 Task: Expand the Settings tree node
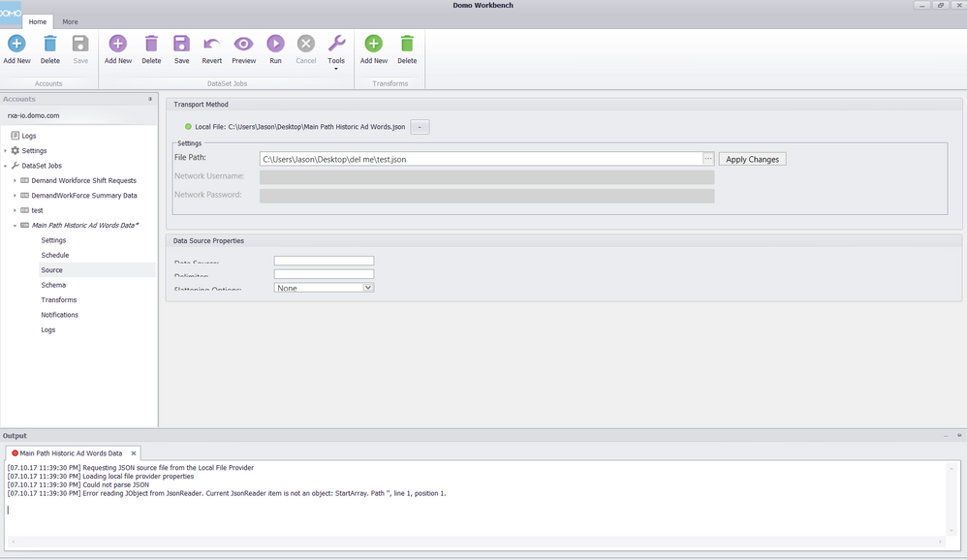[6, 150]
